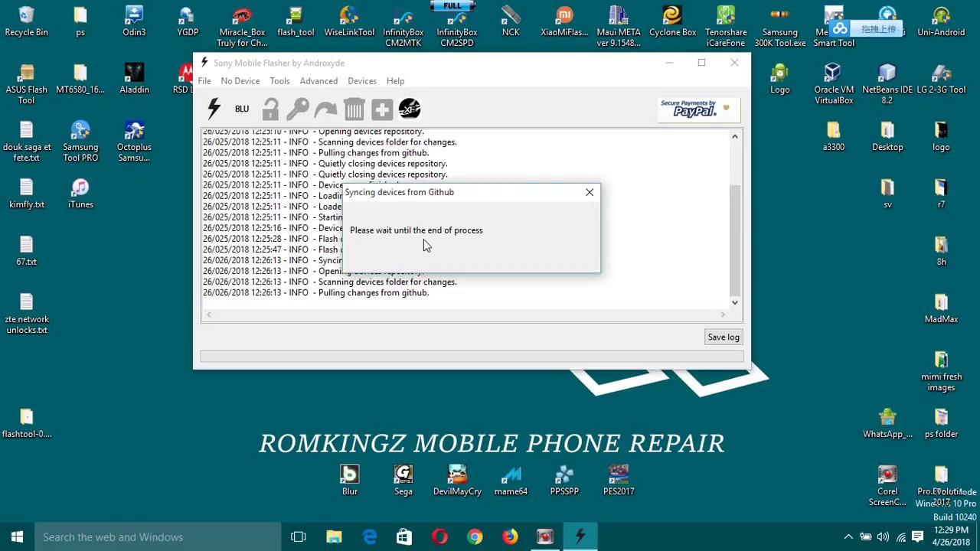The image size is (980, 551).
Task: Click the key icon in Flasher toolbar
Action: tap(298, 109)
